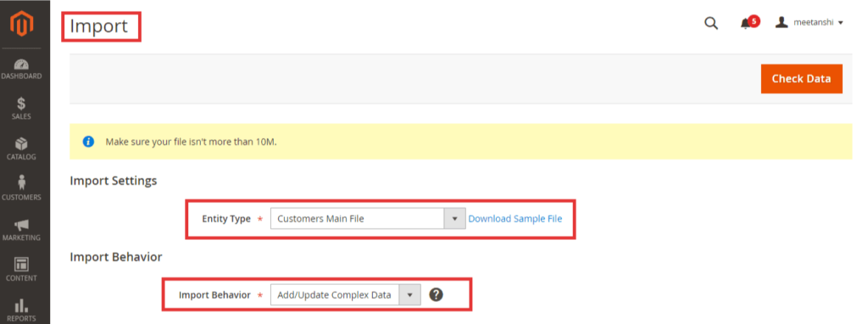The height and width of the screenshot is (324, 868).
Task: Open the Customers sidebar menu
Action: click(x=21, y=188)
